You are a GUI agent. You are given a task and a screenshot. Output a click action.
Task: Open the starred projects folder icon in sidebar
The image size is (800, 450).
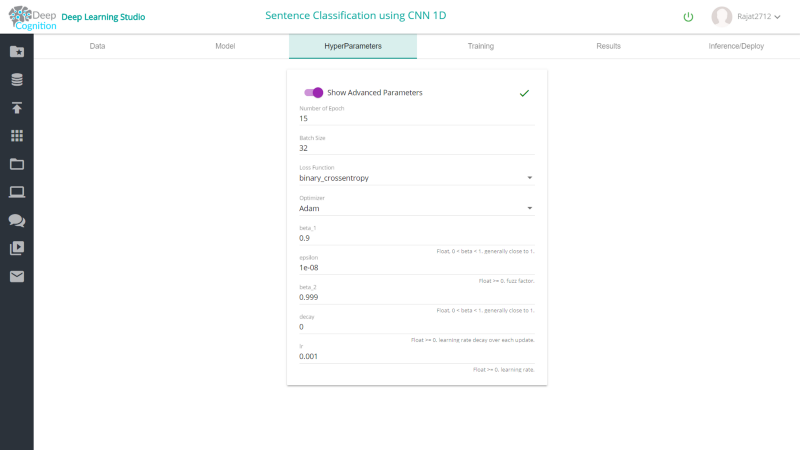[17, 52]
